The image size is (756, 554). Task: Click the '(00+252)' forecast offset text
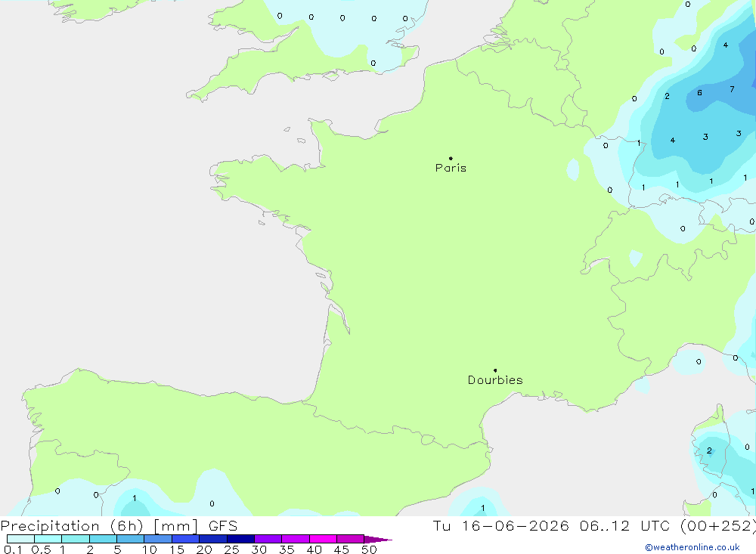[x=718, y=526]
